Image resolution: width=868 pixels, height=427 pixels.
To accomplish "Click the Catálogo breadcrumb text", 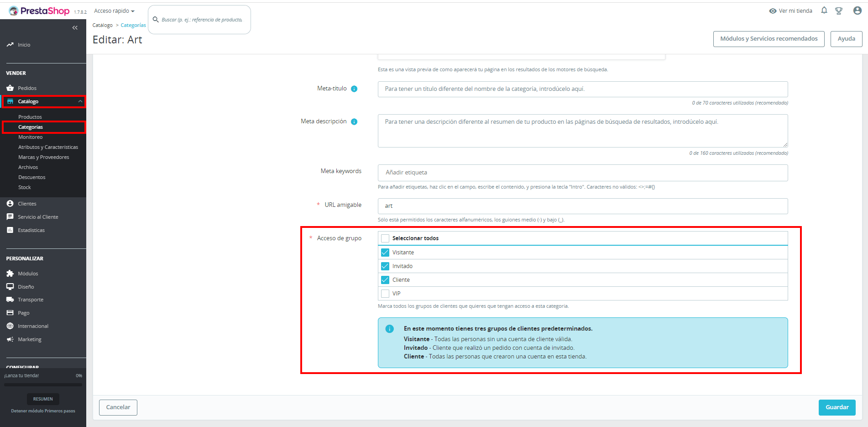I will coord(103,26).
